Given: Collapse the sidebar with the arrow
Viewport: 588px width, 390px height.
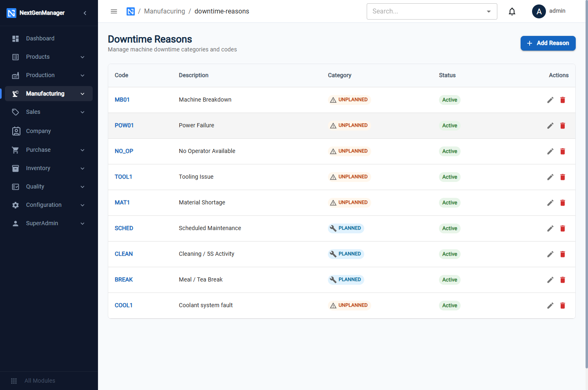Looking at the screenshot, I should 85,13.
